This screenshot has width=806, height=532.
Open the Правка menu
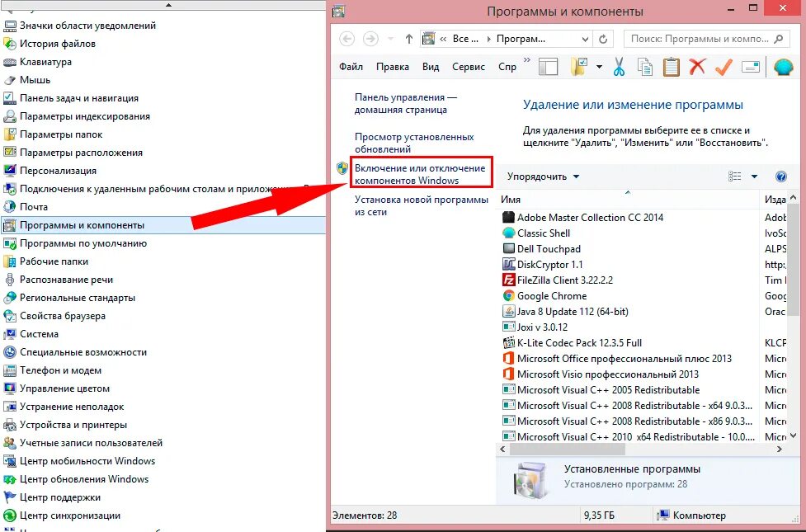pos(393,67)
